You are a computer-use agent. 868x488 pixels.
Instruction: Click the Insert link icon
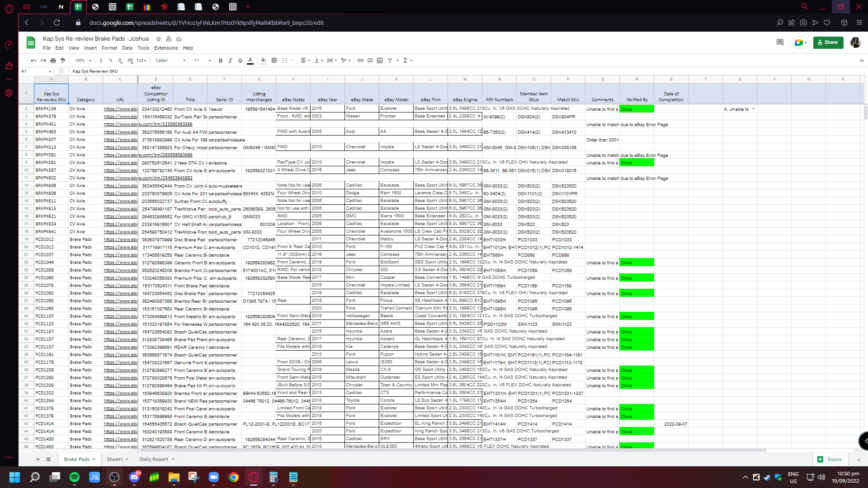[360, 61]
